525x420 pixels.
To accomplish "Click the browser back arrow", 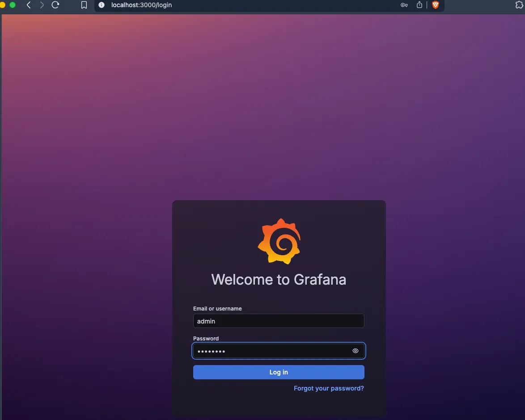I will tap(29, 5).
